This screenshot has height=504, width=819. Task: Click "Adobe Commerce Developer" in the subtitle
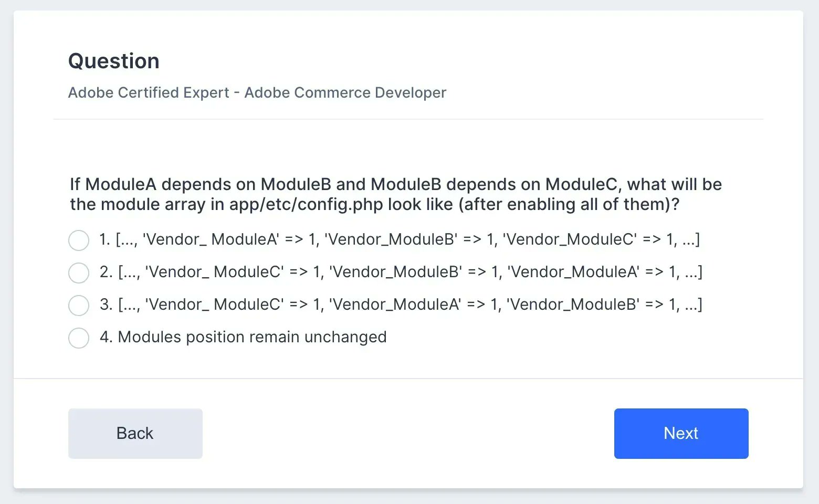[345, 93]
